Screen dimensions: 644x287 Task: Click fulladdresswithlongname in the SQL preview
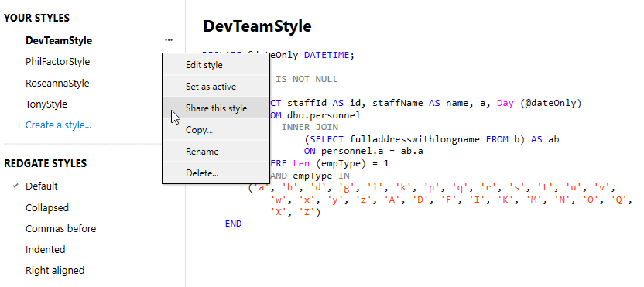click(x=414, y=139)
